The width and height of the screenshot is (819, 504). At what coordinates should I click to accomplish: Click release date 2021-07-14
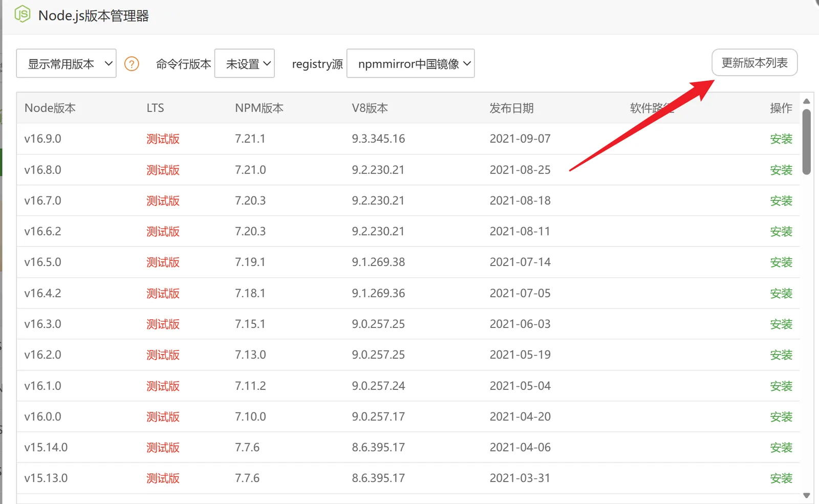click(520, 262)
